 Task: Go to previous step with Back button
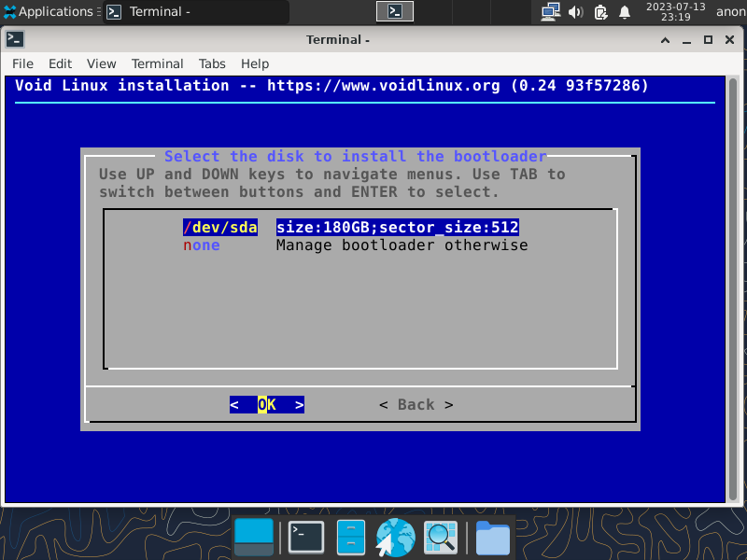(416, 405)
